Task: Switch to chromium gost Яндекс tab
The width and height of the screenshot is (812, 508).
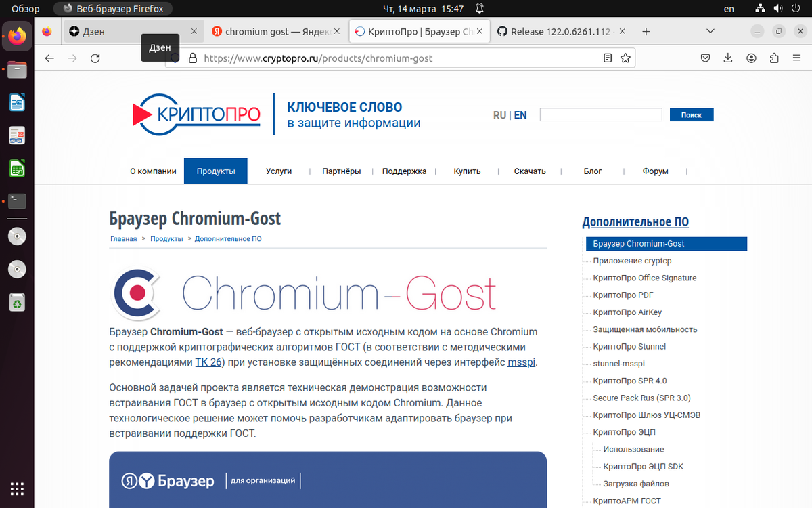Action: pyautogui.click(x=277, y=31)
